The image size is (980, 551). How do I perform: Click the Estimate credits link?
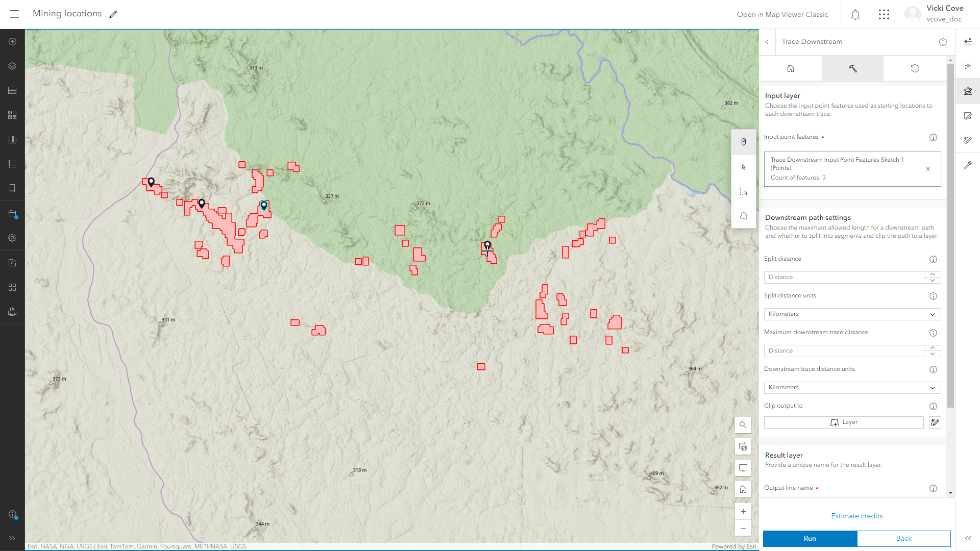856,516
